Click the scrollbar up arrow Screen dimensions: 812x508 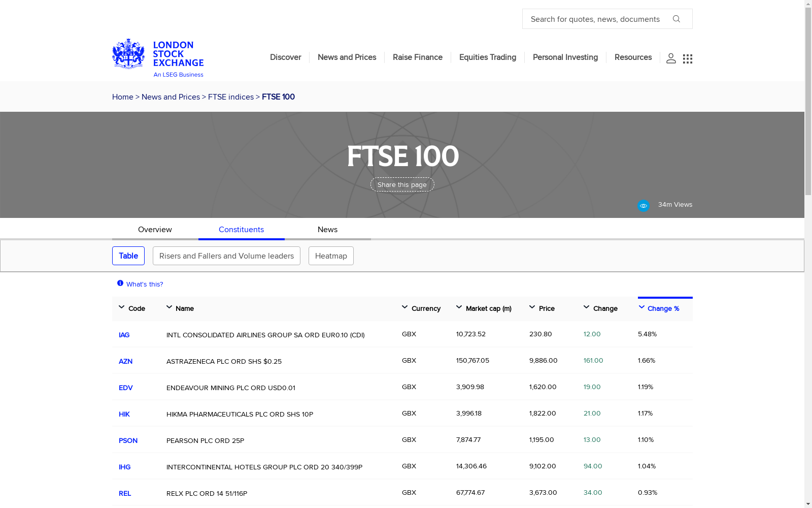(x=808, y=3)
